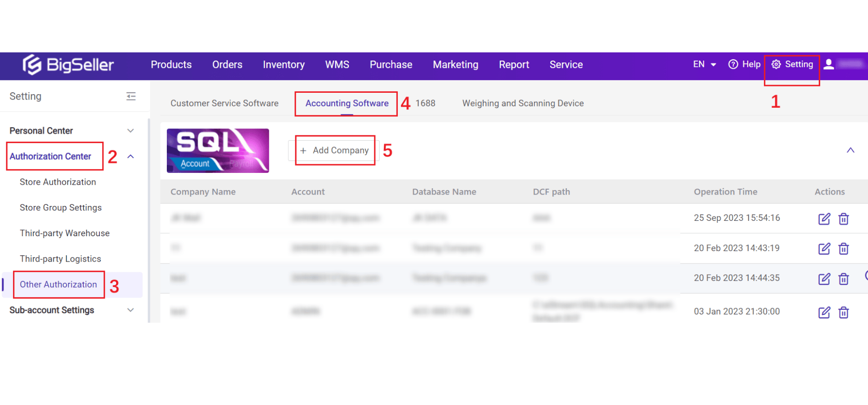Click the BigSeller logo
Image resolution: width=868 pixels, height=405 pixels.
[68, 65]
